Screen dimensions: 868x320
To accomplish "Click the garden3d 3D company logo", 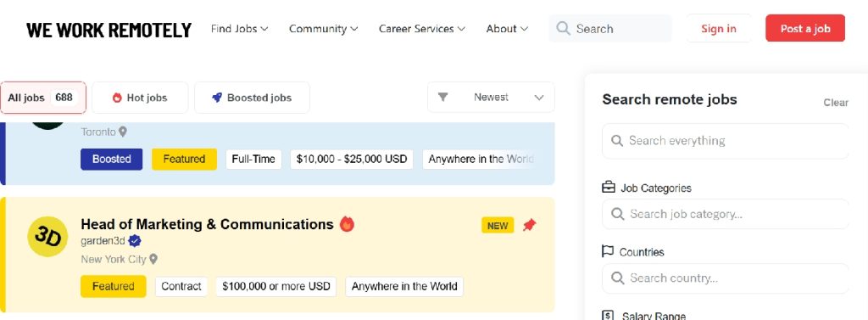I will (47, 237).
